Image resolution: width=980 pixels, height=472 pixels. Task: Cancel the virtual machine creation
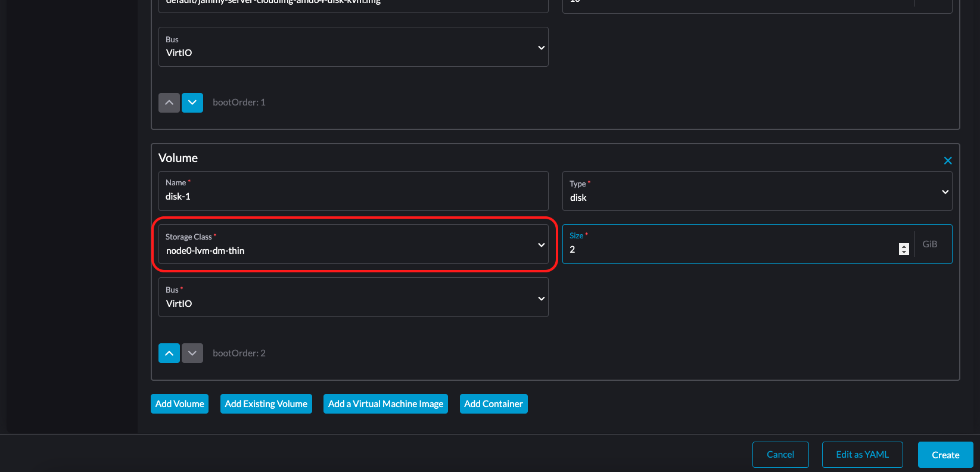point(780,455)
